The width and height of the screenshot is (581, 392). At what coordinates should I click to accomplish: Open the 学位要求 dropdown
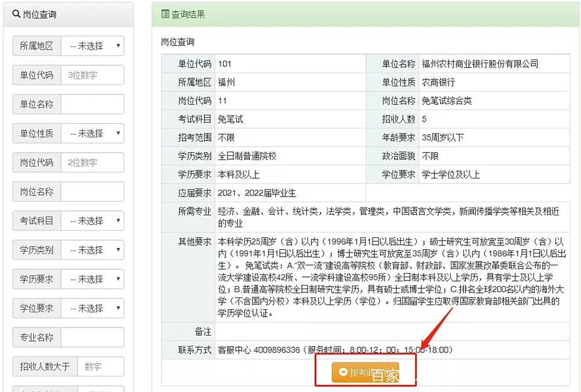[x=92, y=308]
